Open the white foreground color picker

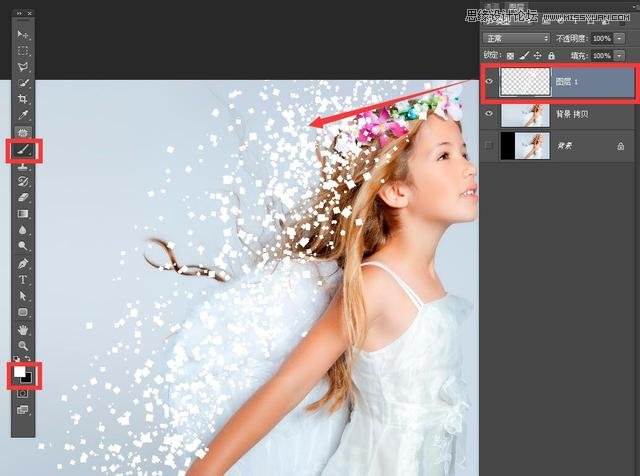(x=19, y=371)
